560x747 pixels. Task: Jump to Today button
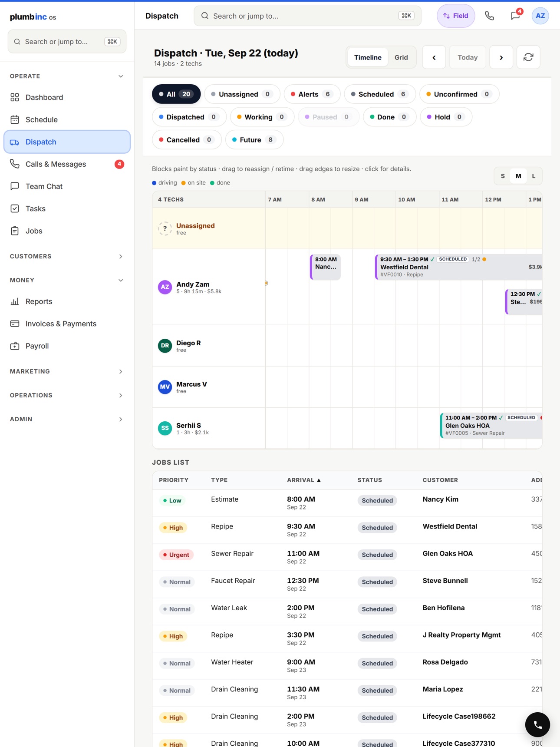click(468, 57)
